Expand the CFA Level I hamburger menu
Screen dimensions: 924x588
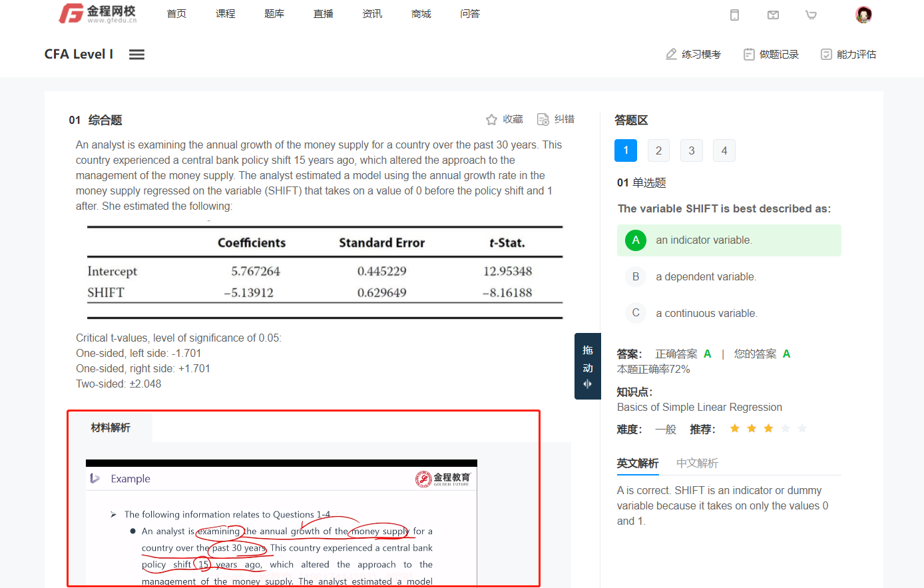pyautogui.click(x=136, y=55)
